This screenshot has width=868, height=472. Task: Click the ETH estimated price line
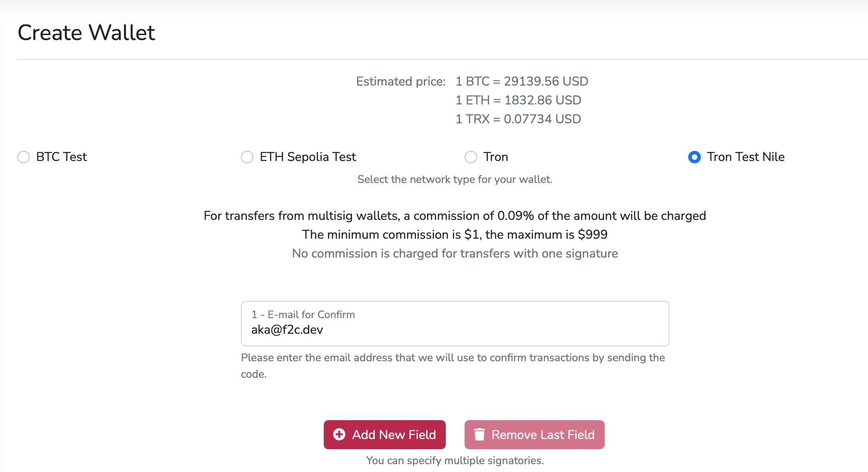(x=518, y=100)
